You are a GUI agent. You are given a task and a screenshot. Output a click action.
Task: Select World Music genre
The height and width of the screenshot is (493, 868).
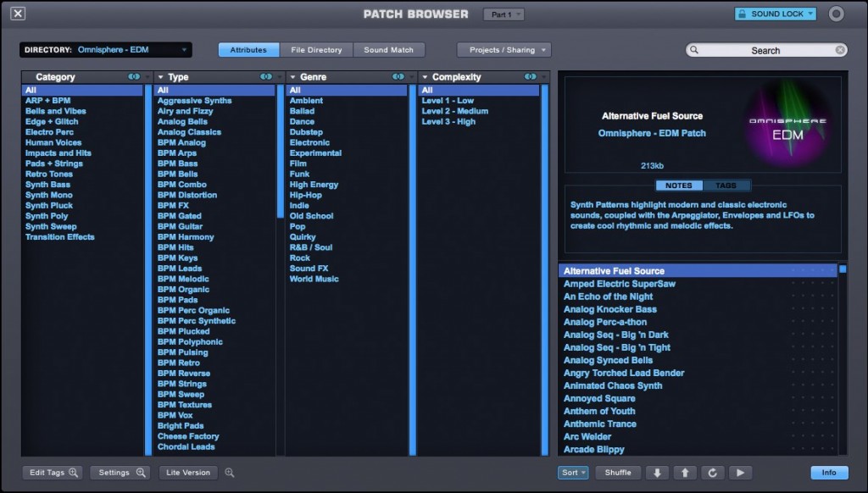tap(314, 279)
